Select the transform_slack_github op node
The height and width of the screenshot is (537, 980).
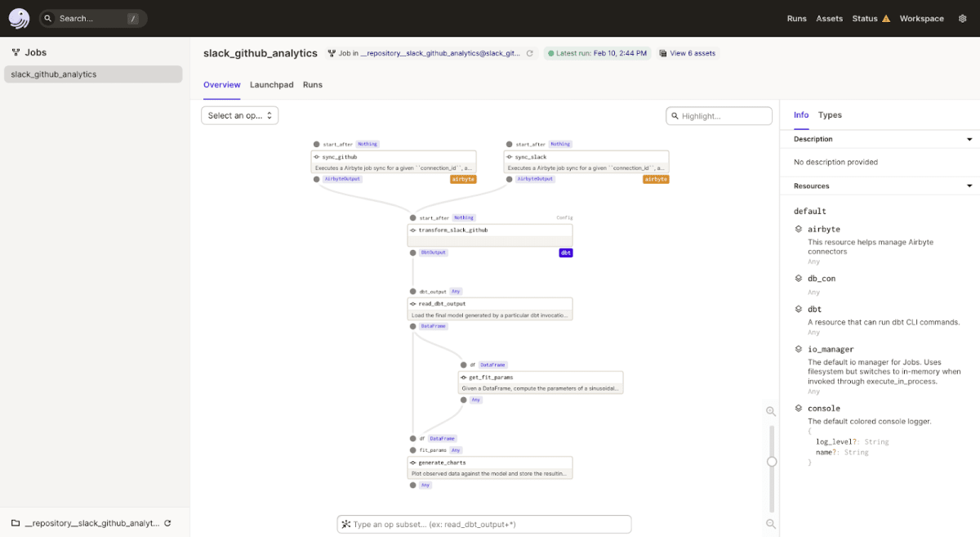click(x=490, y=235)
